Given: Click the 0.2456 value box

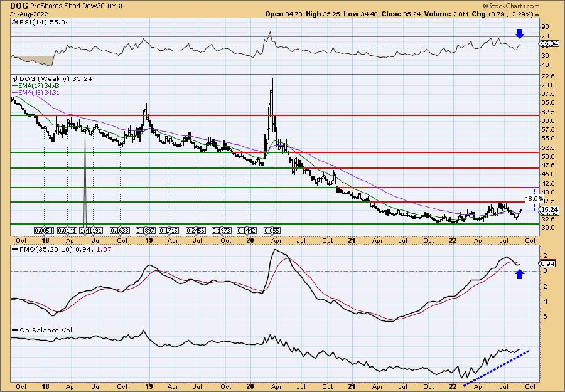Looking at the screenshot, I should (x=196, y=230).
